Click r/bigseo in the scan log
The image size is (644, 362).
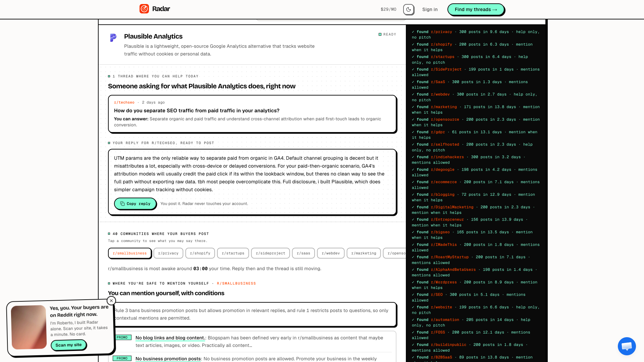[x=440, y=232]
